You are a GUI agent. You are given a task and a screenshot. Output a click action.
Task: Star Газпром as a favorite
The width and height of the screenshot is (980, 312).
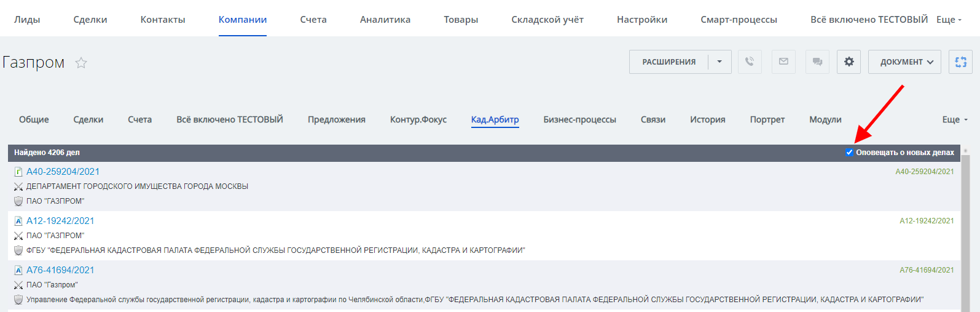coord(81,63)
